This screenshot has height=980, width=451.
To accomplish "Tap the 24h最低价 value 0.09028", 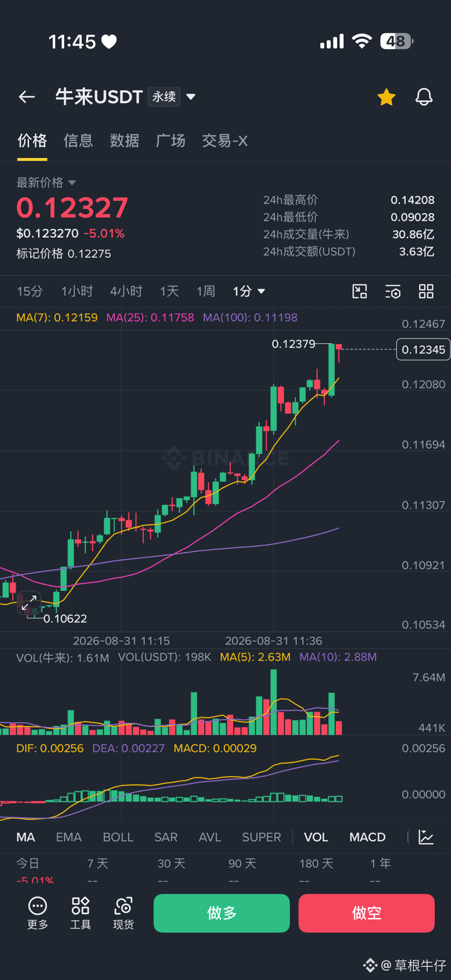I will click(412, 217).
